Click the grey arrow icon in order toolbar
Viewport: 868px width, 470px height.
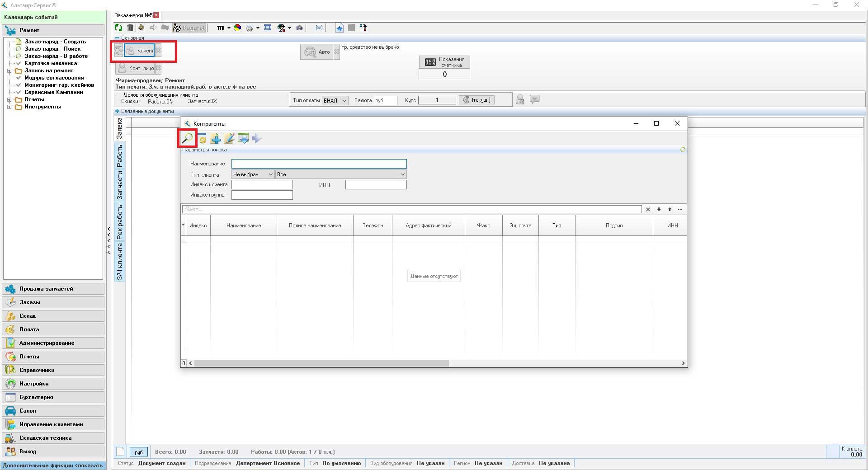click(153, 28)
